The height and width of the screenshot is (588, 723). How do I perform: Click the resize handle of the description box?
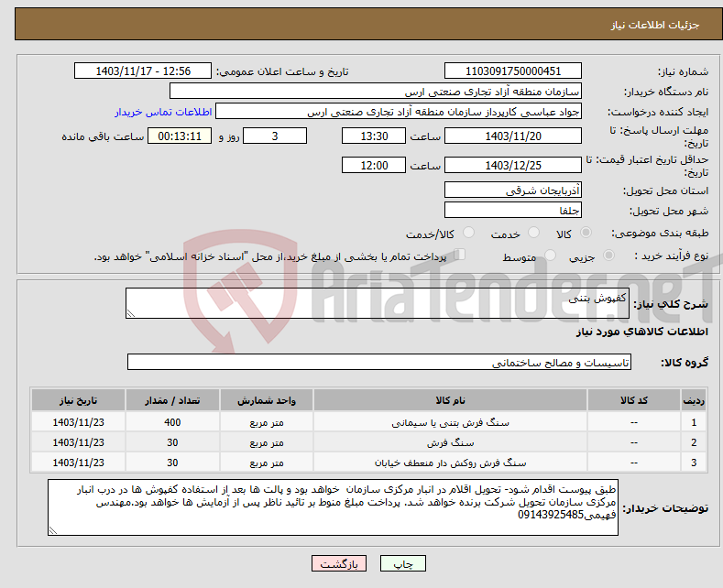tap(131, 313)
